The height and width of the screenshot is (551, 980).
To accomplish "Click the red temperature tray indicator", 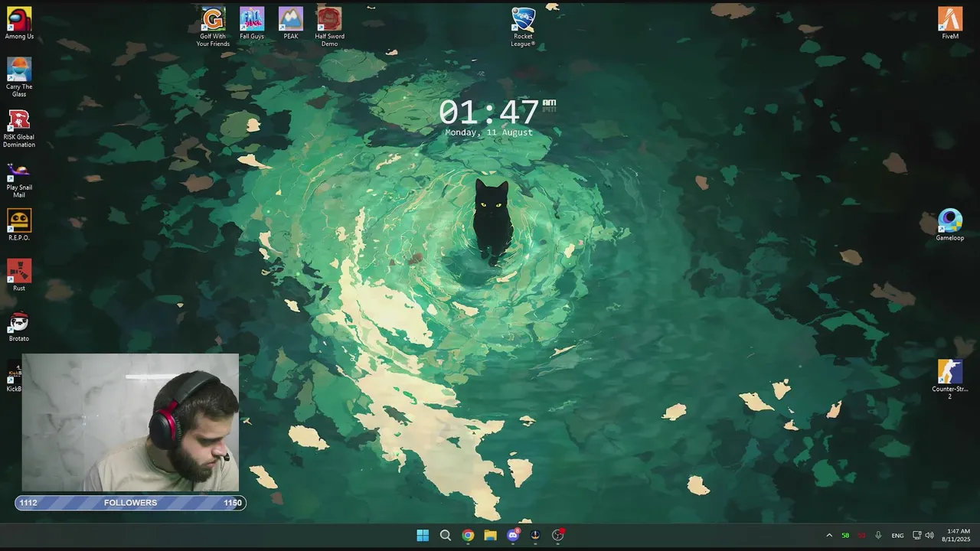I will coord(861,535).
